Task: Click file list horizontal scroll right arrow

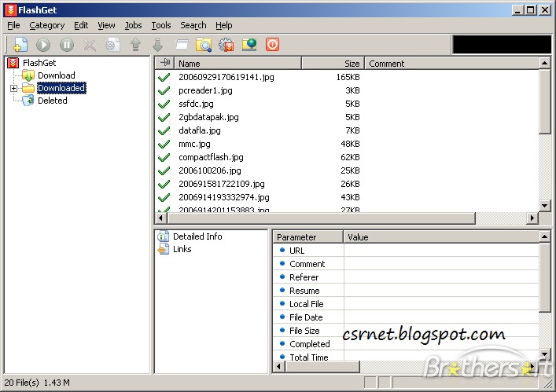Action: pos(532,218)
